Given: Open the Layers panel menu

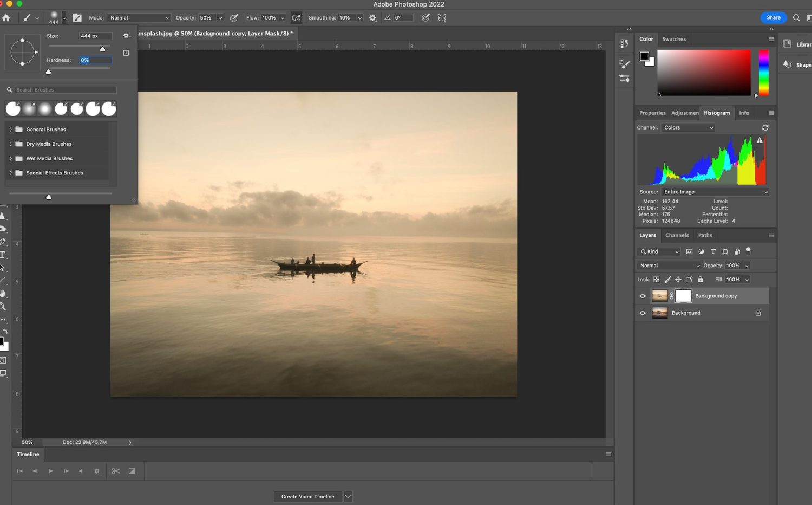Looking at the screenshot, I should (x=771, y=235).
